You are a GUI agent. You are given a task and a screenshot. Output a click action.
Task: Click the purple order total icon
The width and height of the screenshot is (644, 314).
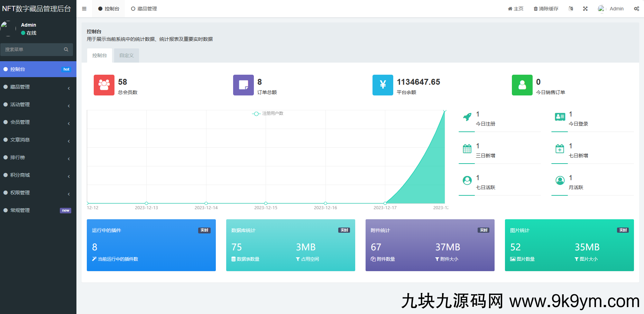[x=243, y=85]
